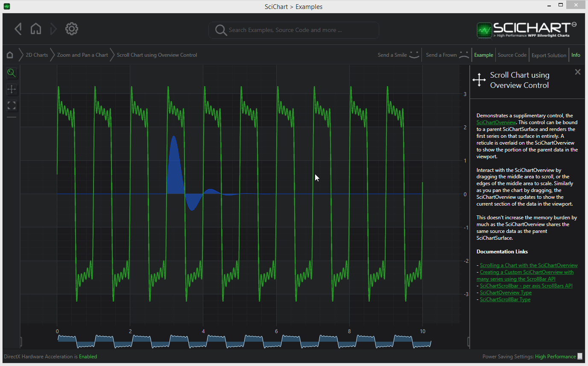Click the Zoom Extents tool icon
Image resolution: width=588 pixels, height=366 pixels.
11,105
